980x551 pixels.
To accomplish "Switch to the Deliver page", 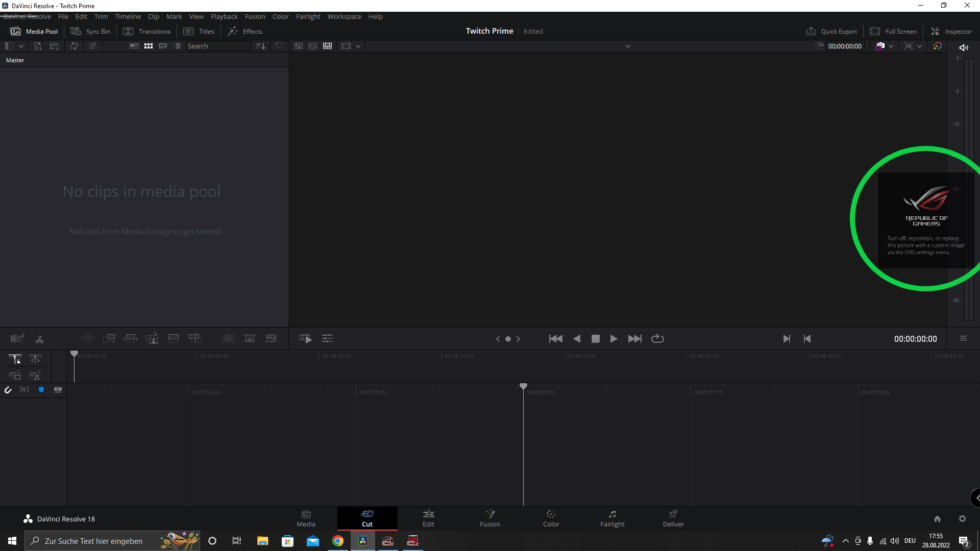I will (673, 518).
